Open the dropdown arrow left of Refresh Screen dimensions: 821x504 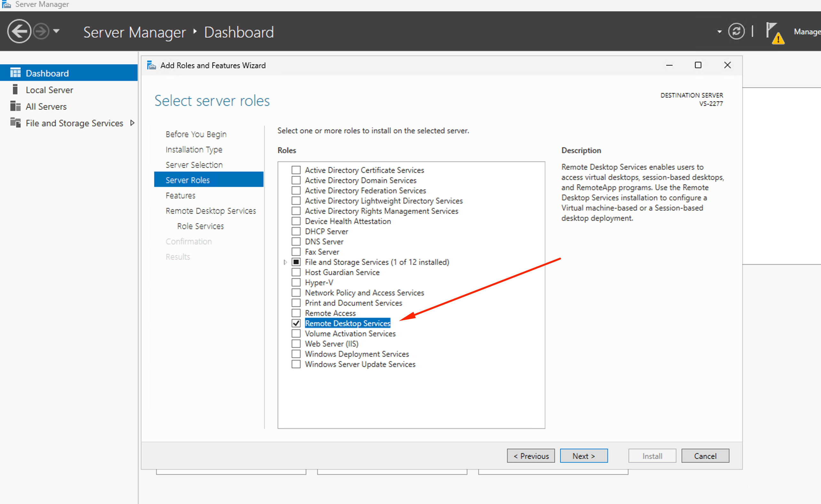pyautogui.click(x=719, y=32)
